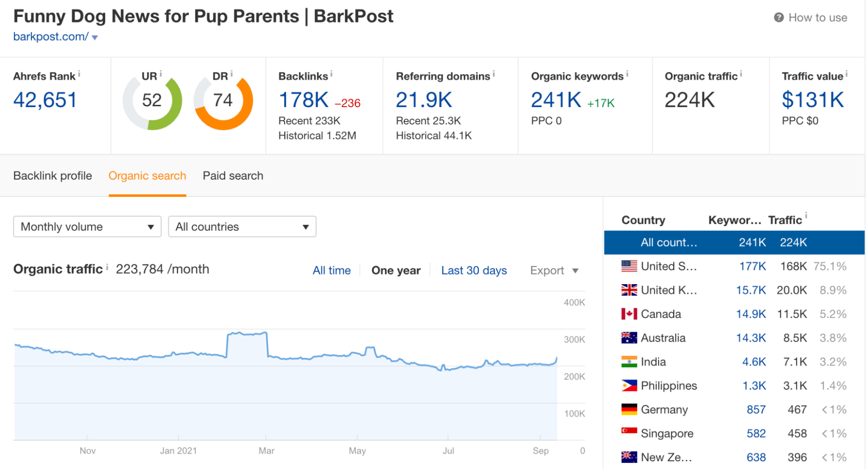This screenshot has height=469, width=868.
Task: Click the Referring domains info icon
Action: tap(495, 73)
